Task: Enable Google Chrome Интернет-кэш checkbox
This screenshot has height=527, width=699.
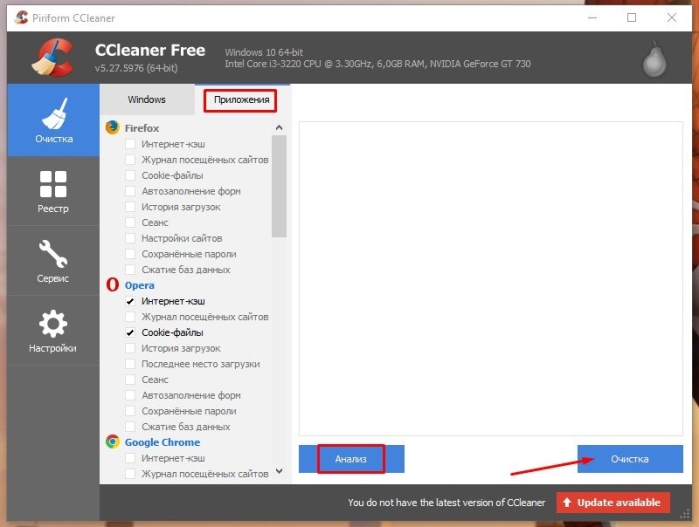Action: (130, 458)
